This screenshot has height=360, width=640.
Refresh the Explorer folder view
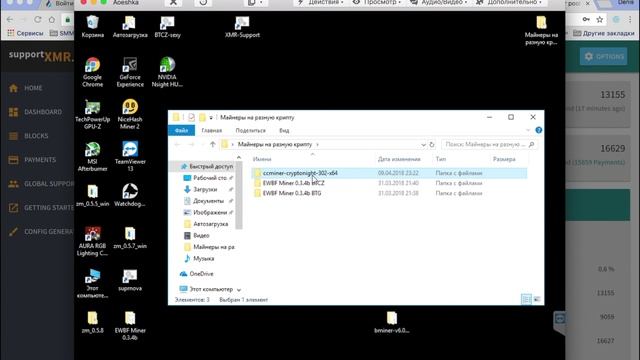432,144
